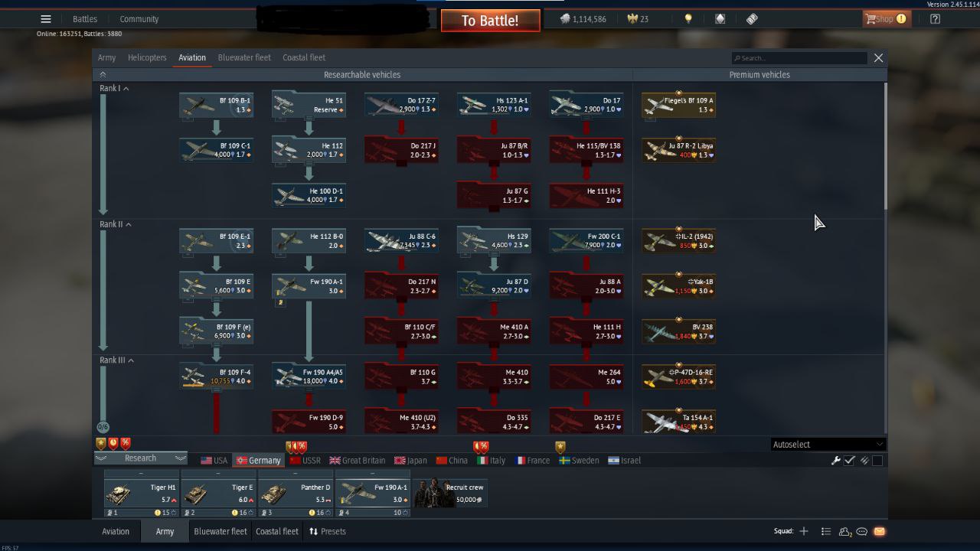Image resolution: width=980 pixels, height=551 pixels.
Task: Add squad member with plus icon
Action: pos(804,531)
